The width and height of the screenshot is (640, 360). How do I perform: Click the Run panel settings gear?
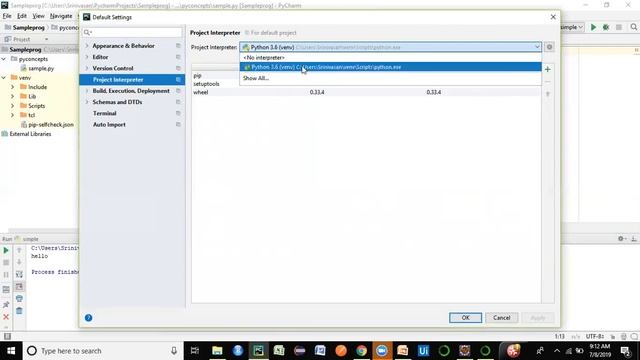pyautogui.click(x=621, y=239)
